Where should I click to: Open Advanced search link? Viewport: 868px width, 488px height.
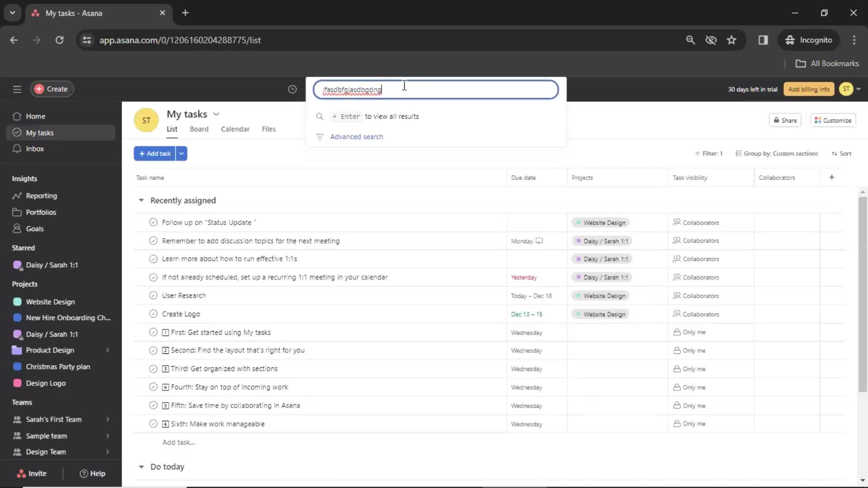[356, 137]
